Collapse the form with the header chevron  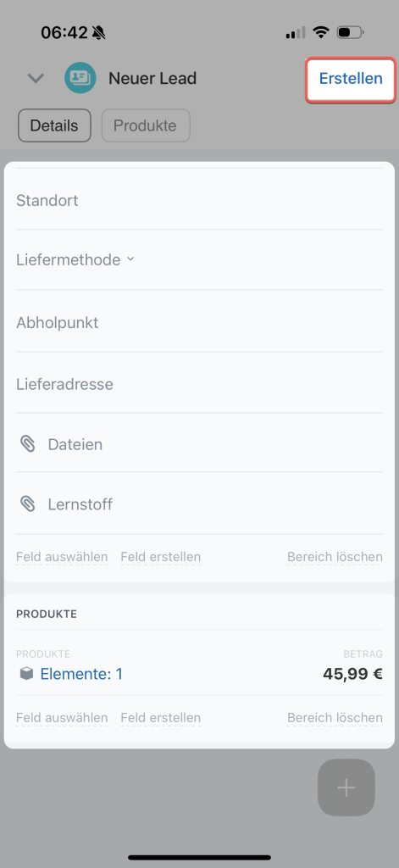[x=36, y=79]
